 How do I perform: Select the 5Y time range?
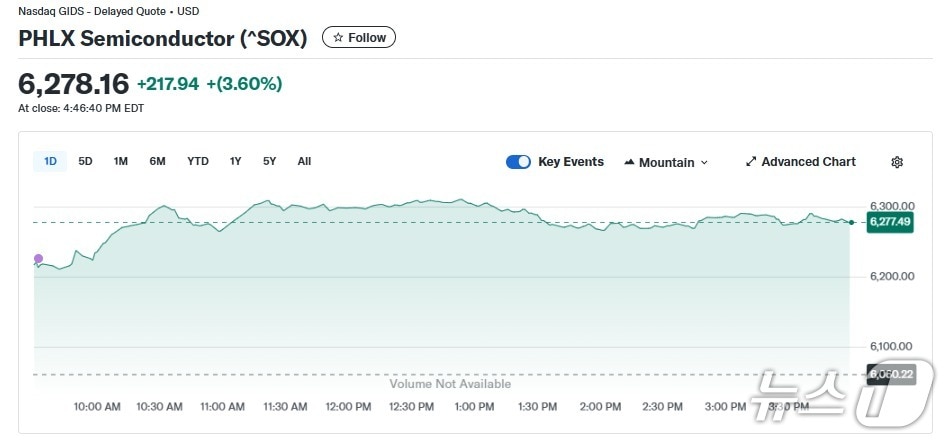pyautogui.click(x=270, y=161)
